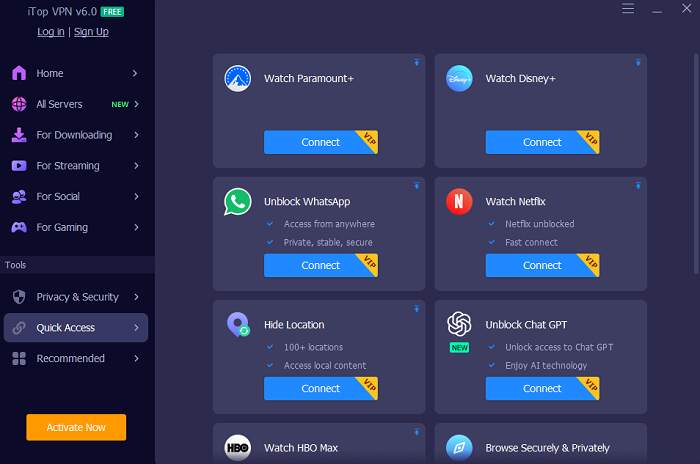Expand the Privacy & Security chevron arrow
700x464 pixels.
click(136, 297)
